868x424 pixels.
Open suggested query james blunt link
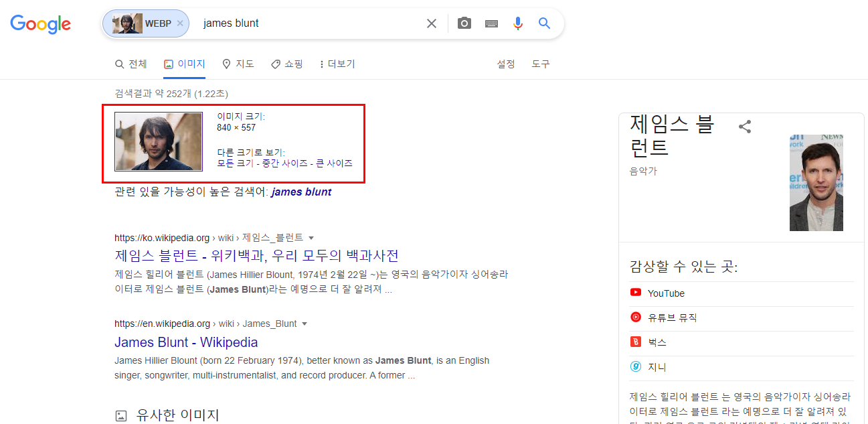[302, 192]
